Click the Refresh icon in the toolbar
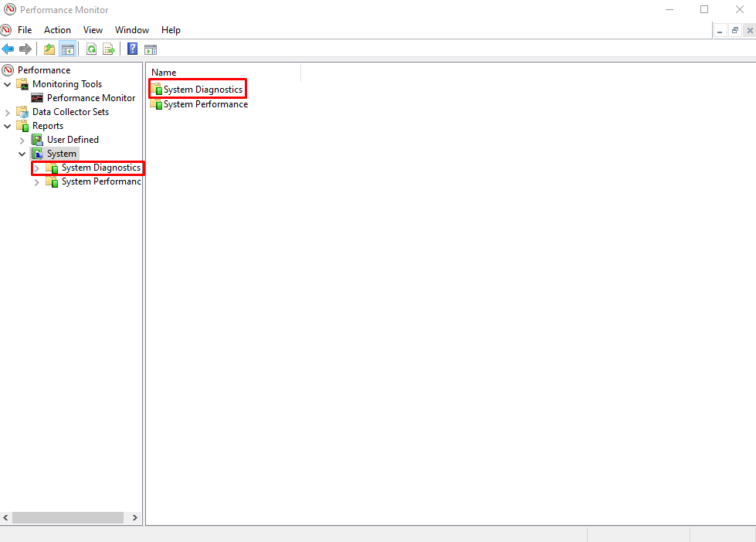Image resolution: width=756 pixels, height=542 pixels. point(92,49)
